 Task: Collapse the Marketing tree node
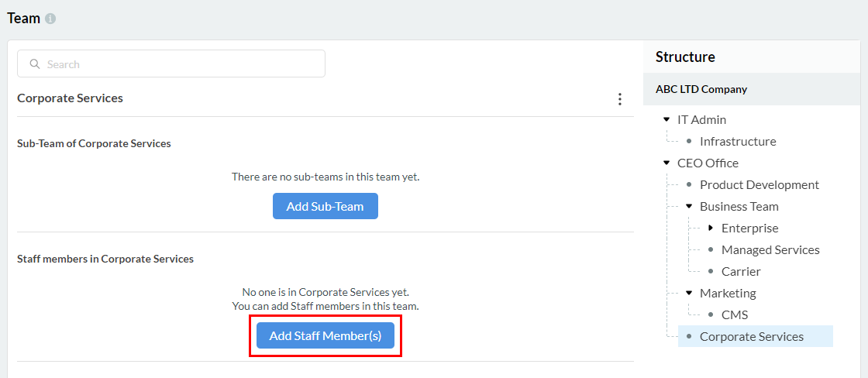pyautogui.click(x=688, y=293)
